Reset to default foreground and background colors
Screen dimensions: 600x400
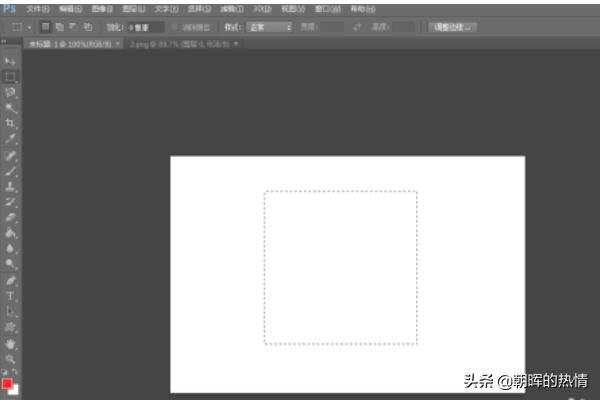[5, 372]
